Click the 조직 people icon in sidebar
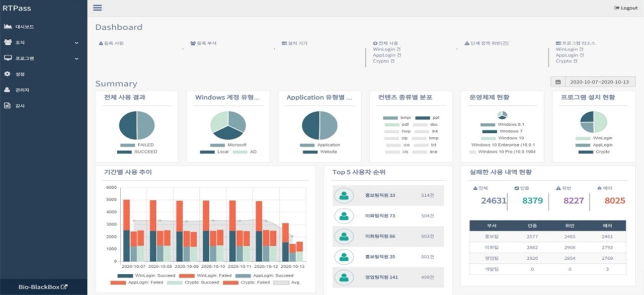This screenshot has width=644, height=295. [8, 42]
